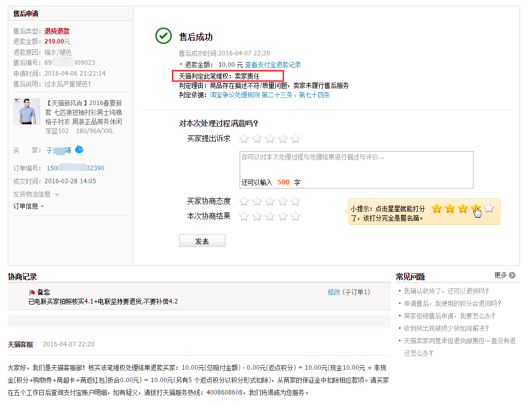Image resolution: width=532 pixels, height=407 pixels.
Task: Open FAQ 申请售后，我使用的积分会退回吗？
Action: 453,303
